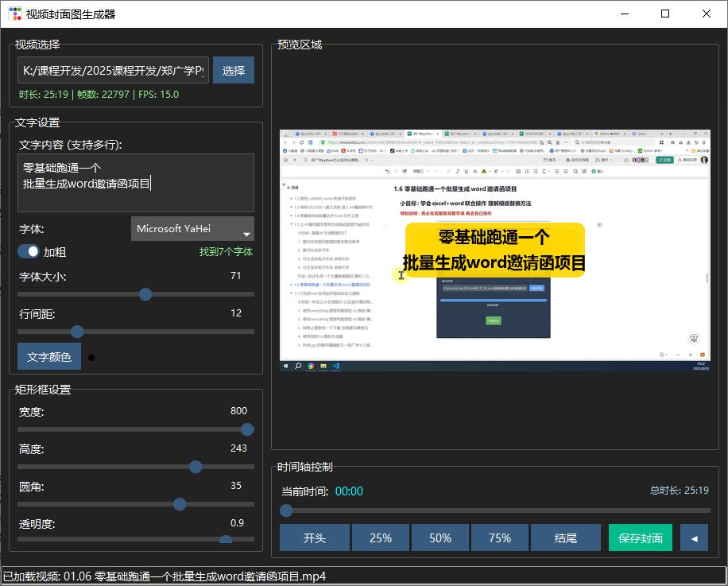728x586 pixels.
Task: Toggle the 加粗 bold switch
Action: click(29, 252)
